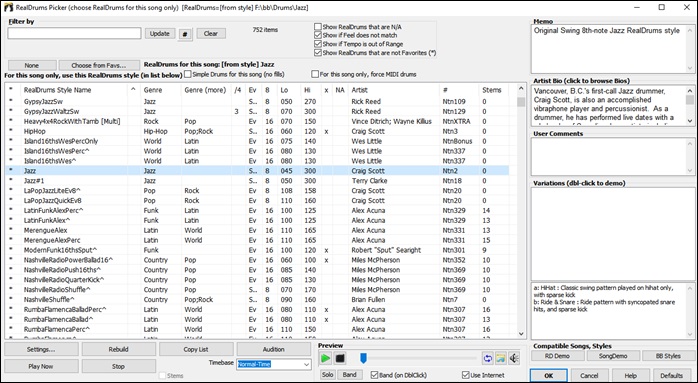Image resolution: width=698 pixels, height=383 pixels.
Task: Start preview with the green play icon
Action: click(326, 358)
